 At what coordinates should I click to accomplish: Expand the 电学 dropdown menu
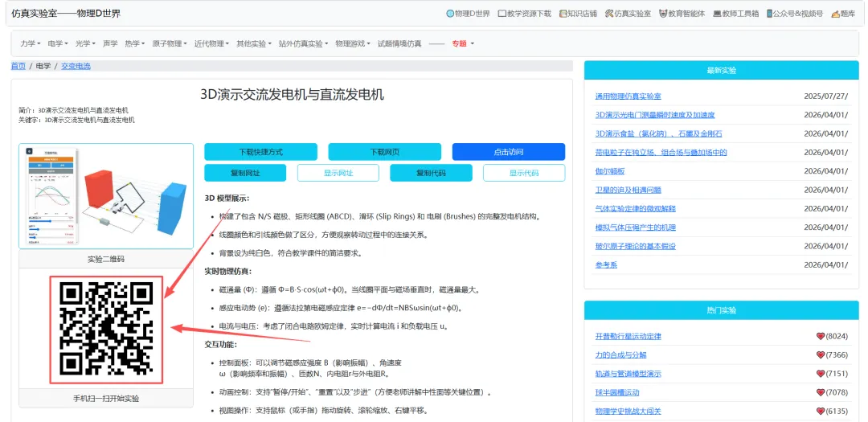click(58, 43)
